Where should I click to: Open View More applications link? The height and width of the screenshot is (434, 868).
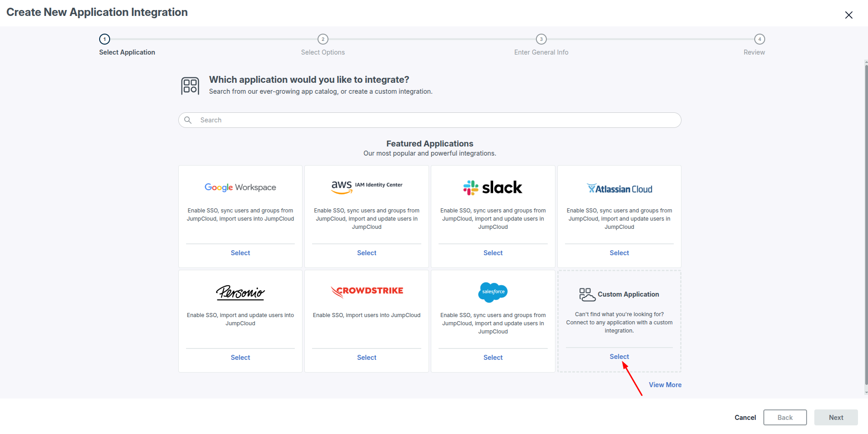[x=665, y=385]
